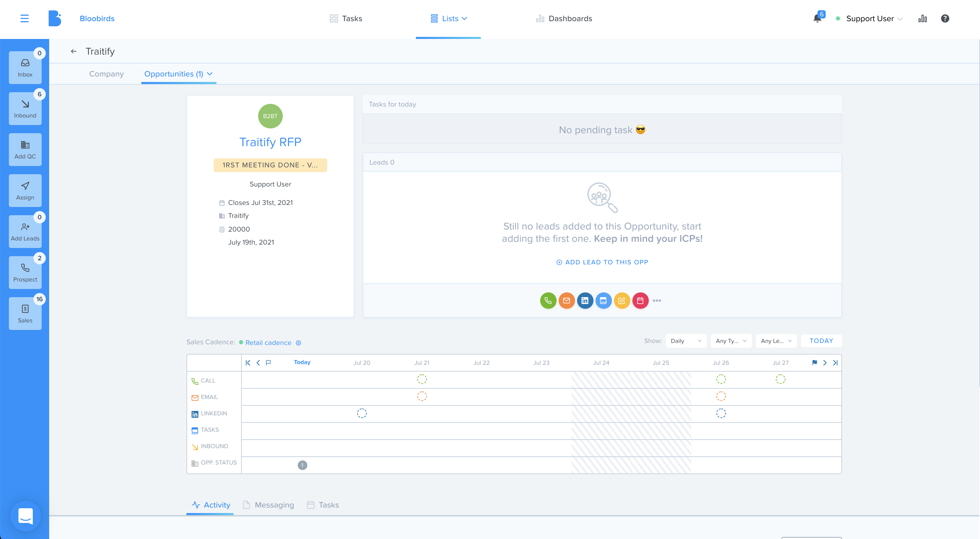Switch to the Company tab
Viewport: 980px width, 539px height.
pyautogui.click(x=107, y=73)
